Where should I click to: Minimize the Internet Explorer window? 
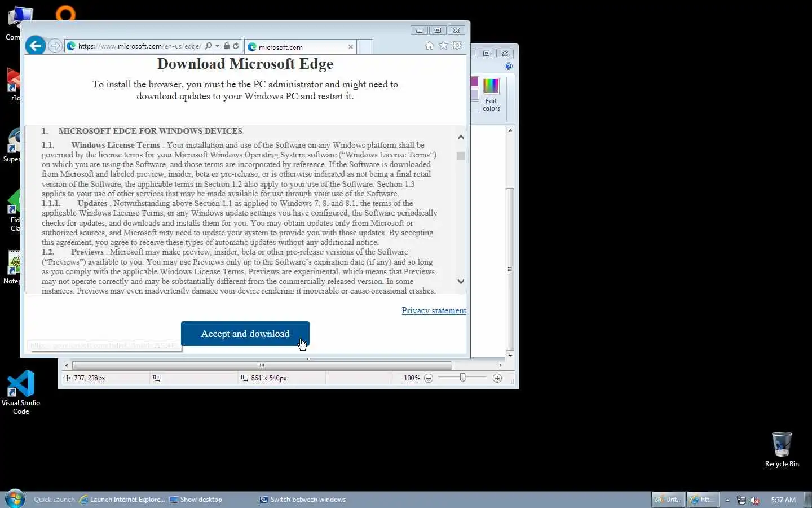[419, 30]
